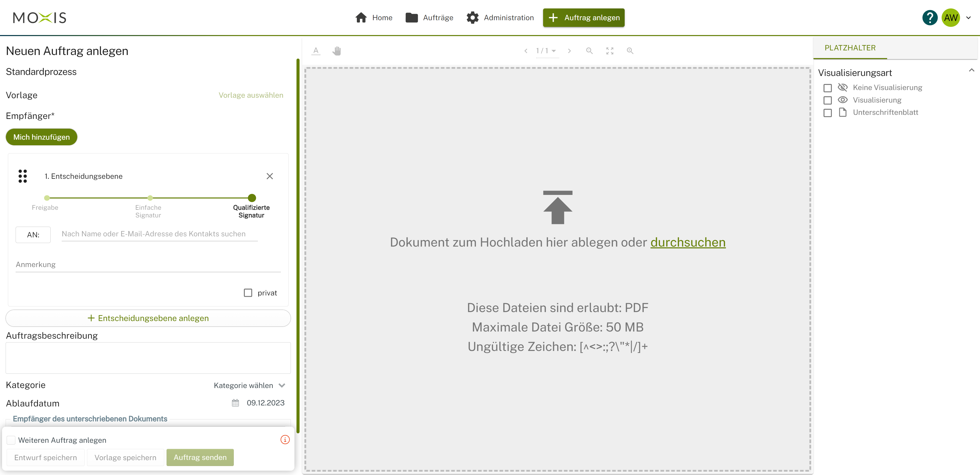Click the durchsuchen link
Viewport: 980px width, 475px height.
pos(688,242)
